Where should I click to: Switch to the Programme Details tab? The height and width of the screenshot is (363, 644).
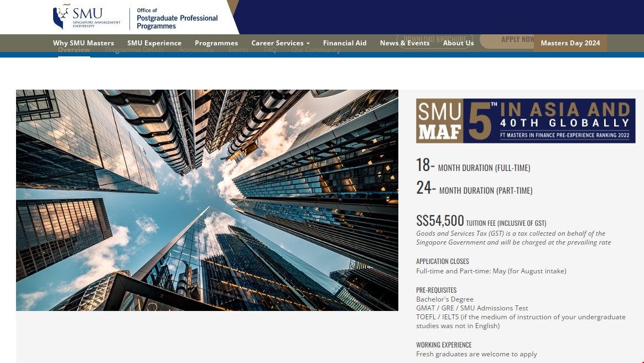(134, 50)
